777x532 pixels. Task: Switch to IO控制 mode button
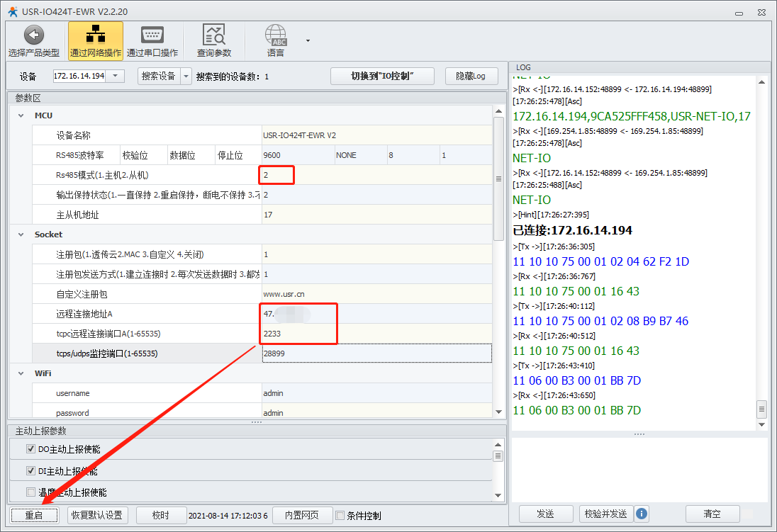[x=382, y=76]
